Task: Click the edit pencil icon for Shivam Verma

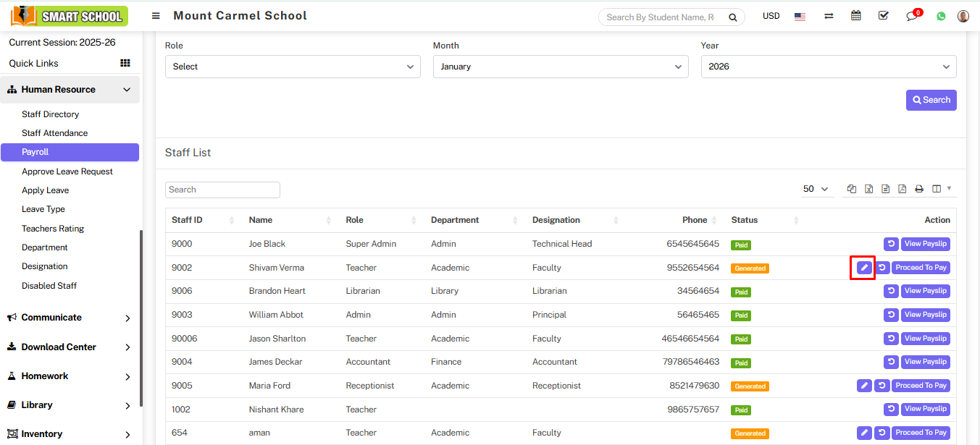Action: (x=863, y=268)
